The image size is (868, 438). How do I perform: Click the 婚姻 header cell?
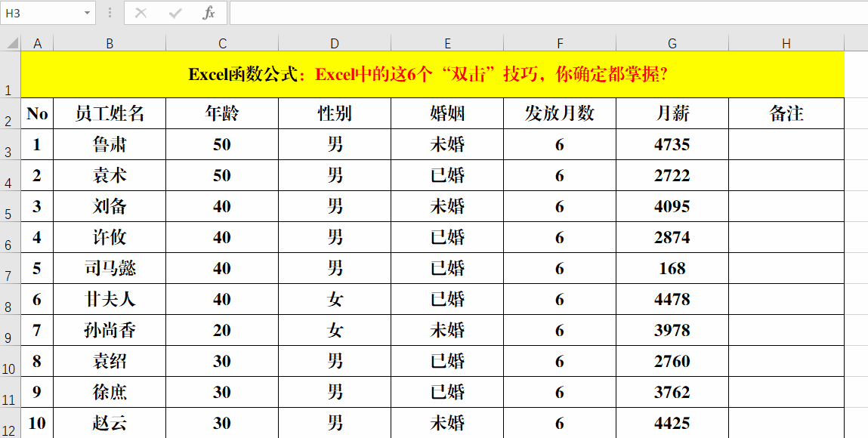(x=447, y=114)
